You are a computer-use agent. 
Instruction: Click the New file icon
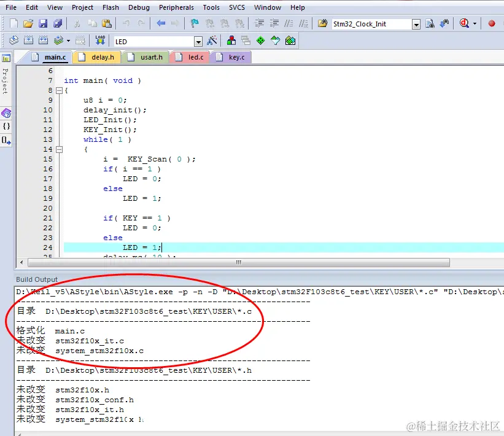click(14, 23)
